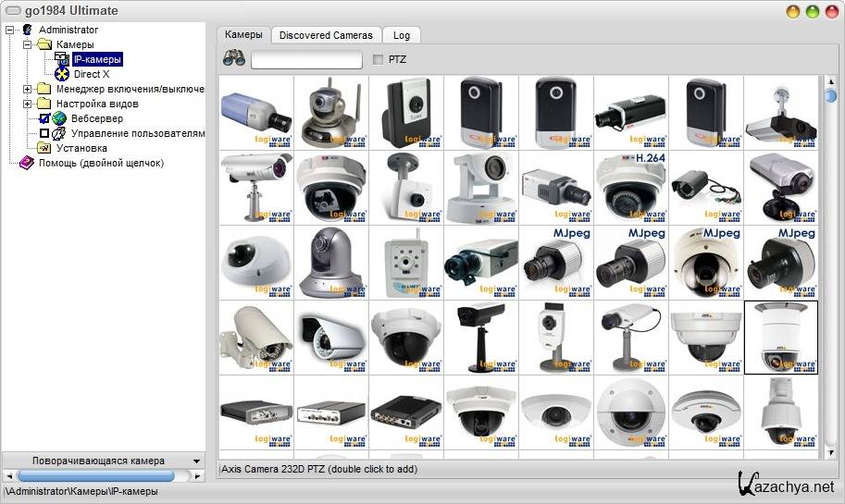Check the Управление пользователями checkbox
The width and height of the screenshot is (845, 504).
[43, 133]
